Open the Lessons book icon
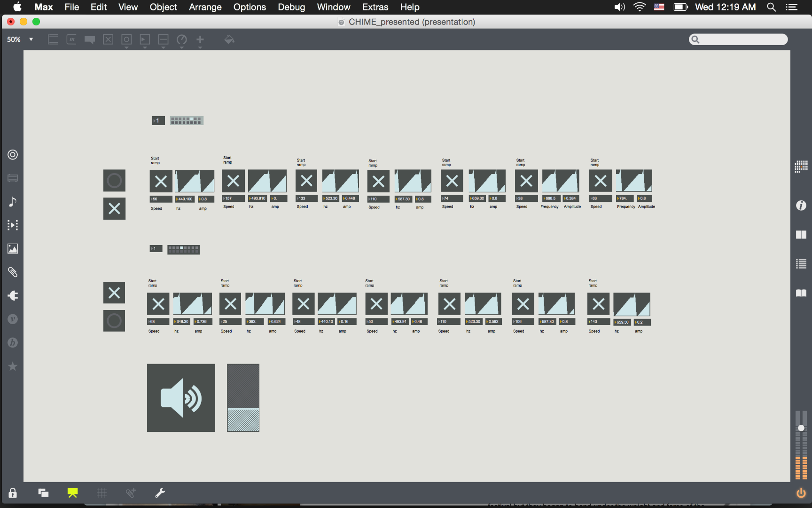 801,294
